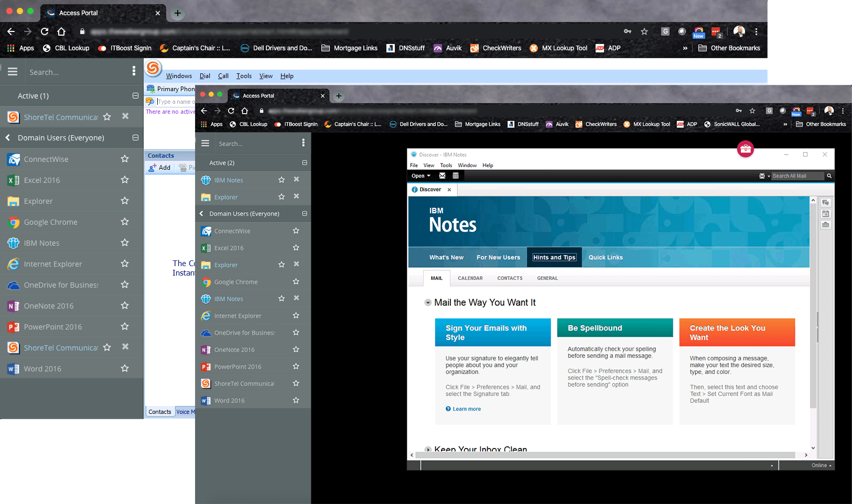Select the CONTACTS sub-tab
The width and height of the screenshot is (852, 504).
click(x=510, y=278)
